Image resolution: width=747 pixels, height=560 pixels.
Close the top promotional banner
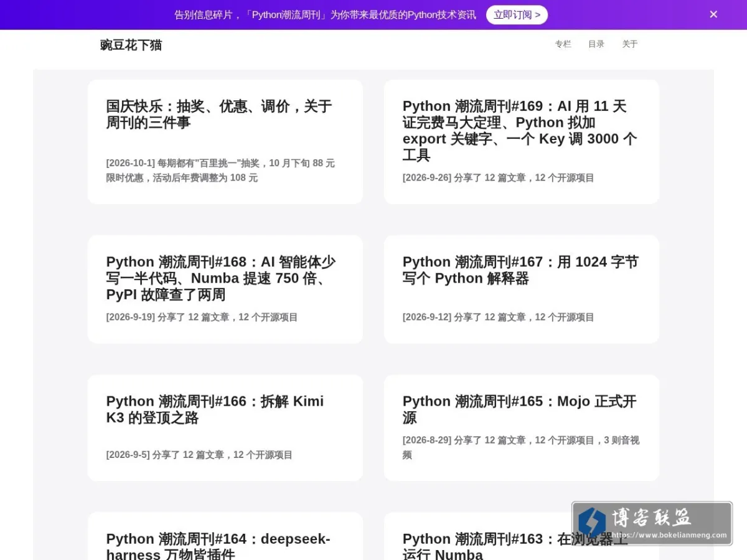713,14
